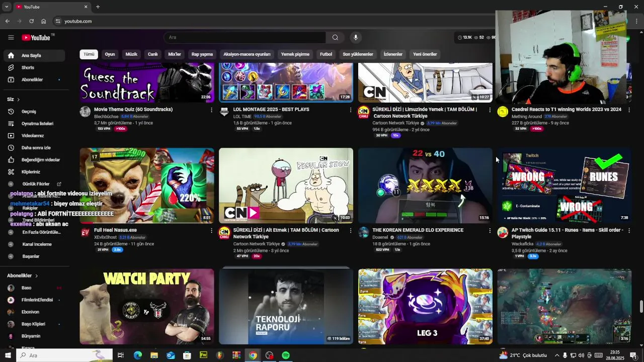Select the Yemek pişirme filter chip
644x362 pixels.
pos(295,54)
